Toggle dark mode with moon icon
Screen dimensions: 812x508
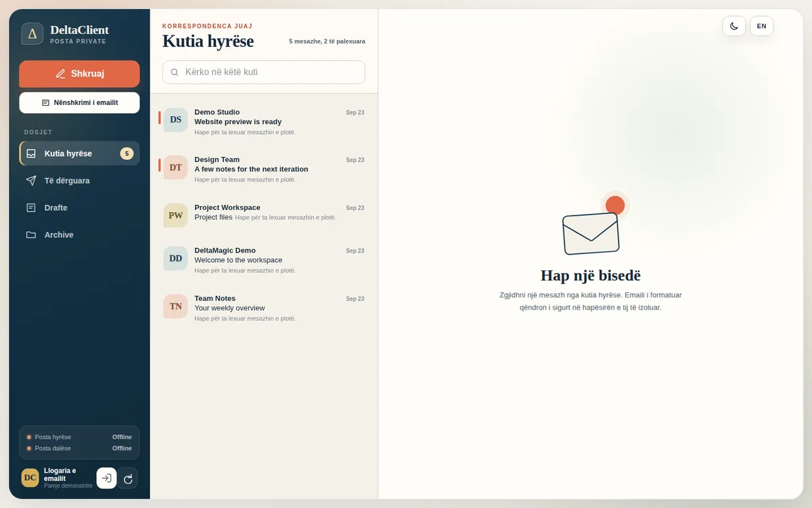click(x=734, y=26)
